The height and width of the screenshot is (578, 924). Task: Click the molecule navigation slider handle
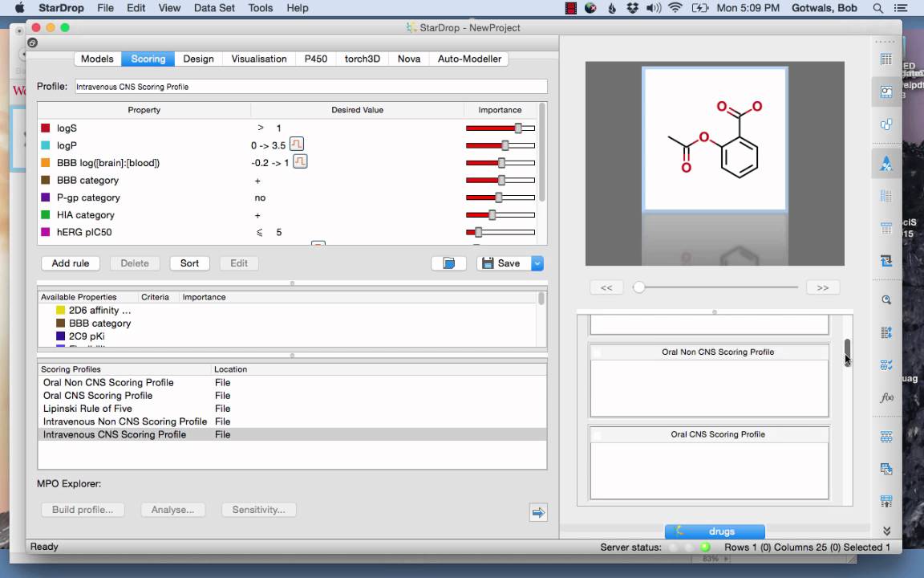click(638, 287)
